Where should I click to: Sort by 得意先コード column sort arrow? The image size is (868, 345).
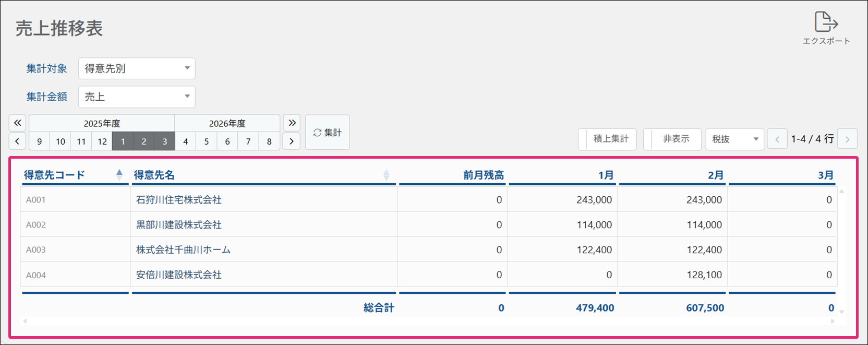119,175
